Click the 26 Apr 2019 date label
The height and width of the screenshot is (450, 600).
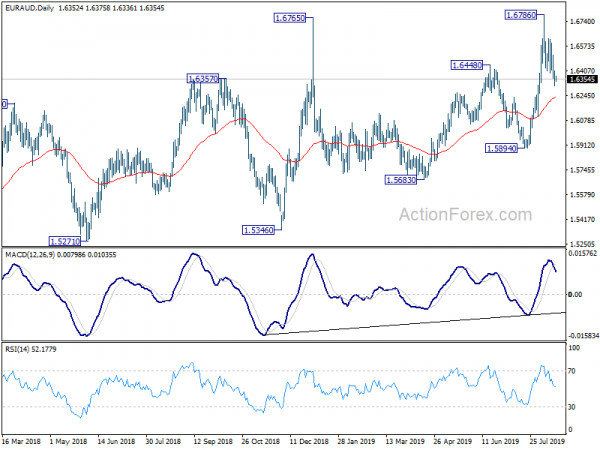coord(452,441)
